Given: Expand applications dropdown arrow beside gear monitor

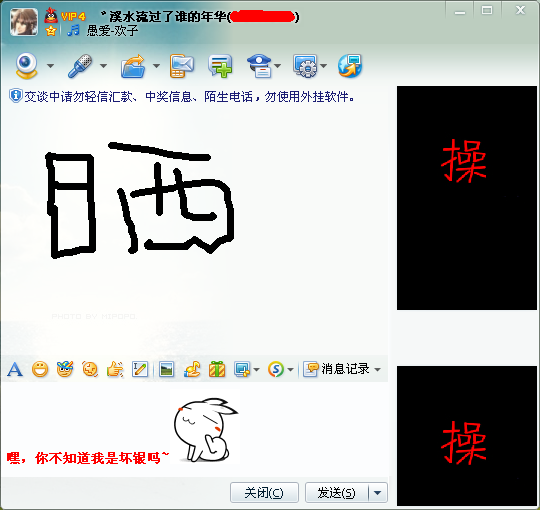Looking at the screenshot, I should pos(323,65).
